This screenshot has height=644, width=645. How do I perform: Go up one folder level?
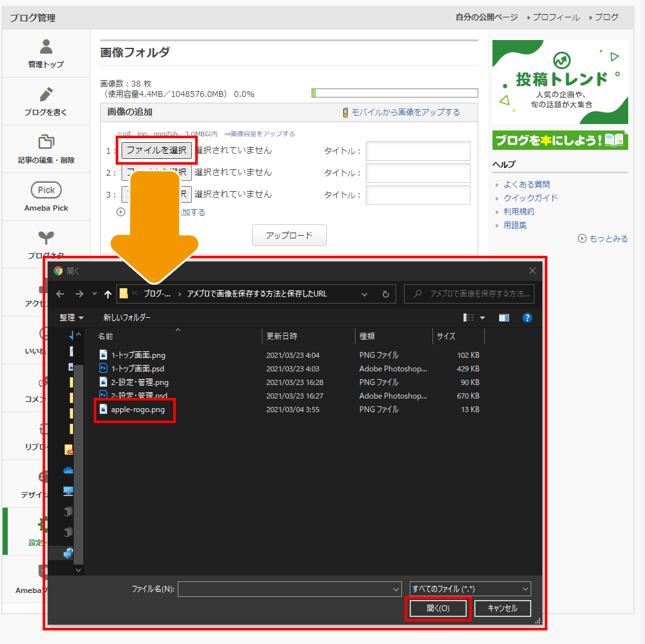pos(108,294)
